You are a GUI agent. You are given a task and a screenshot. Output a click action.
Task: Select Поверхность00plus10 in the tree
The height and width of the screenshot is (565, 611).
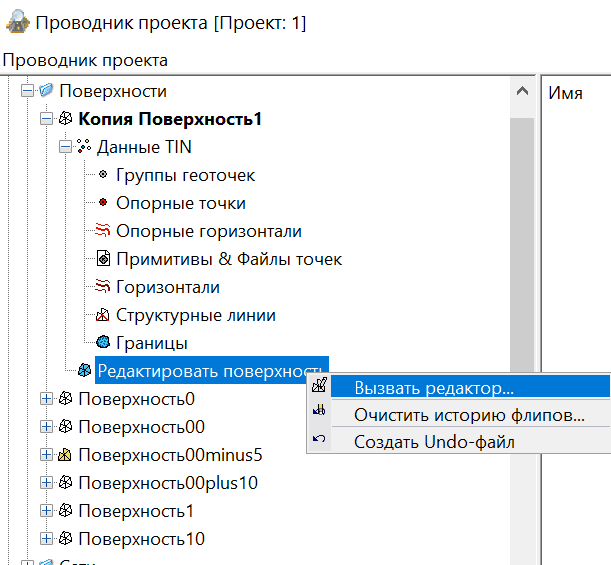169,483
